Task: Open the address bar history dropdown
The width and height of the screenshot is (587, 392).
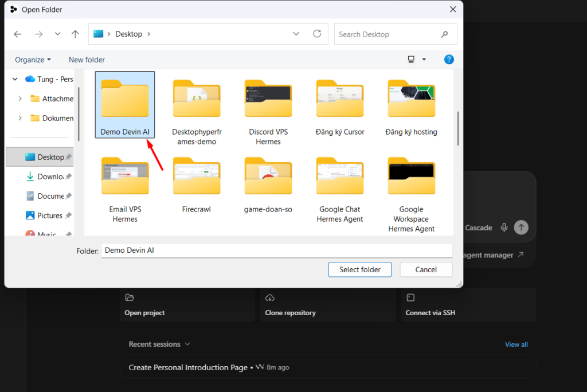Action: (x=296, y=34)
